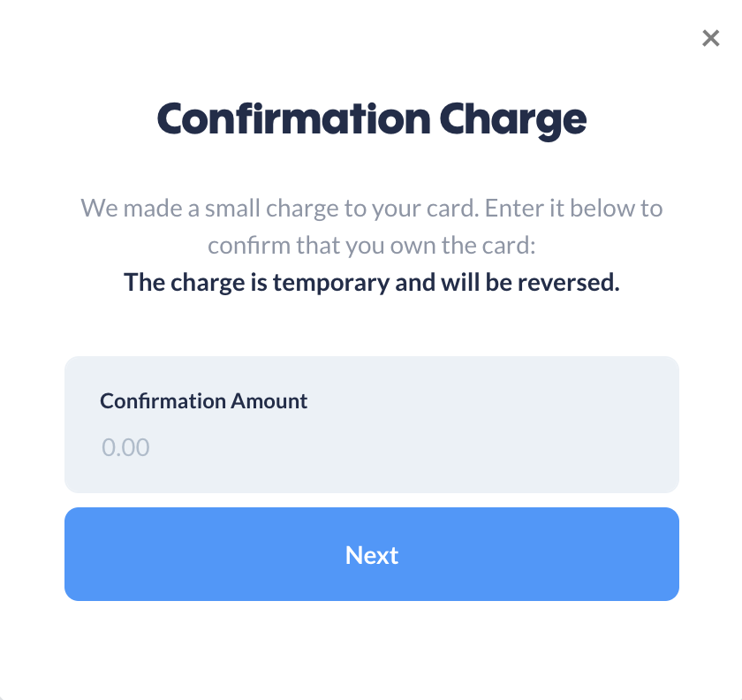Select the gray instruction paragraph
Image resolution: width=742 pixels, height=700 pixels.
pyautogui.click(x=371, y=225)
